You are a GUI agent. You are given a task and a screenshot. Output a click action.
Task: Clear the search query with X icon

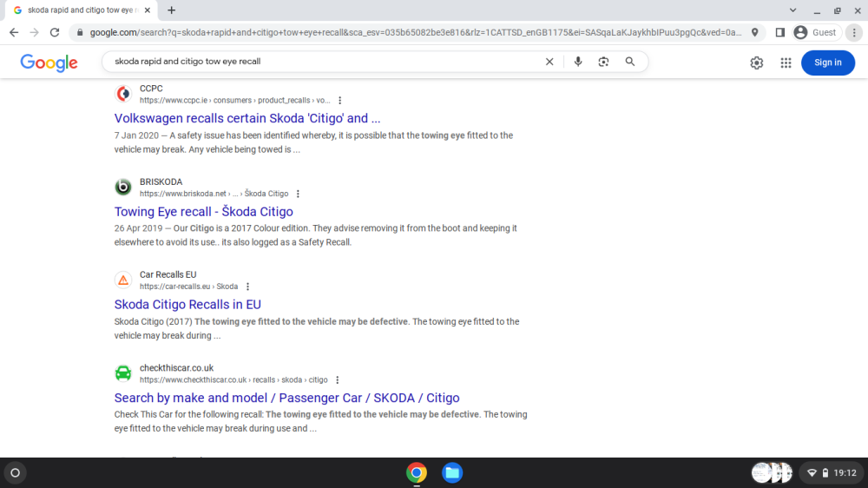click(x=549, y=62)
